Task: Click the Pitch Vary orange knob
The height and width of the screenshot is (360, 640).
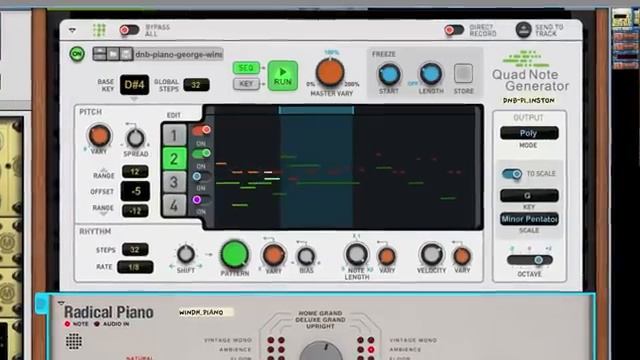Action: (99, 136)
